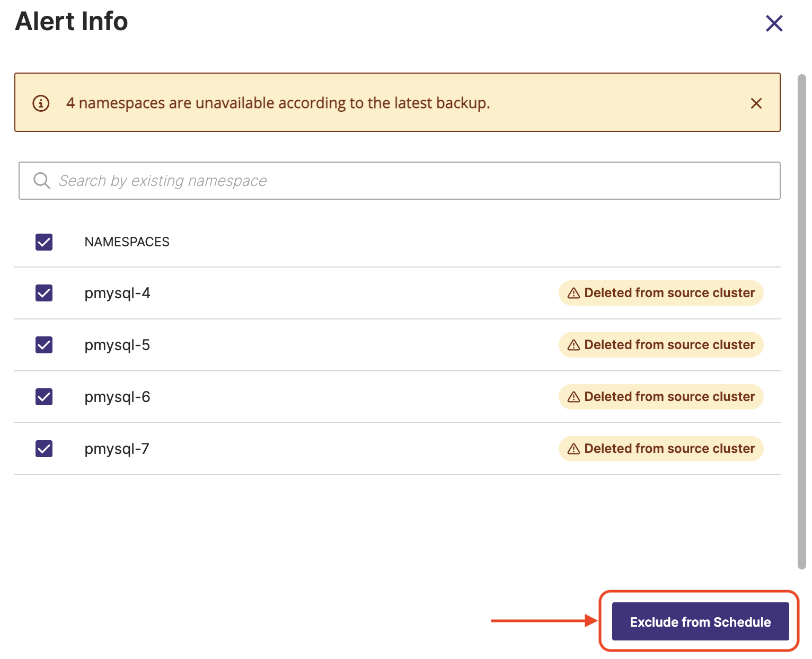Image resolution: width=812 pixels, height=659 pixels.
Task: Dismiss the unavailable namespaces warning banner
Action: click(756, 103)
